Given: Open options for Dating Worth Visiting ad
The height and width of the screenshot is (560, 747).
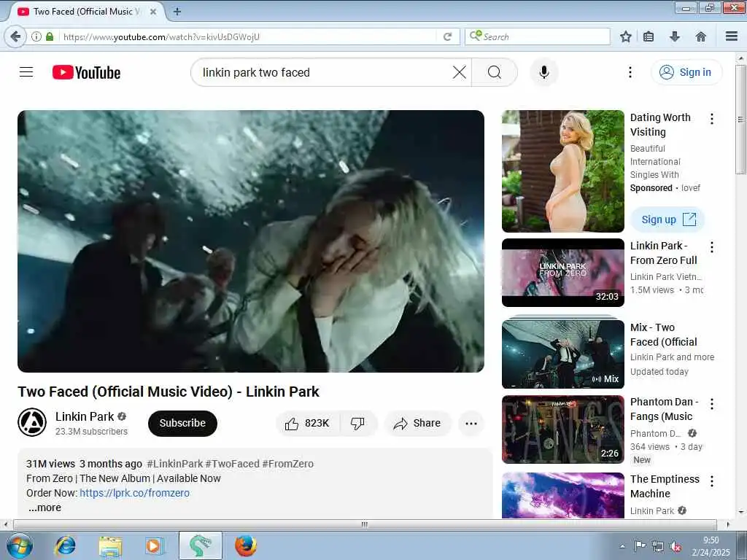Looking at the screenshot, I should [x=712, y=119].
